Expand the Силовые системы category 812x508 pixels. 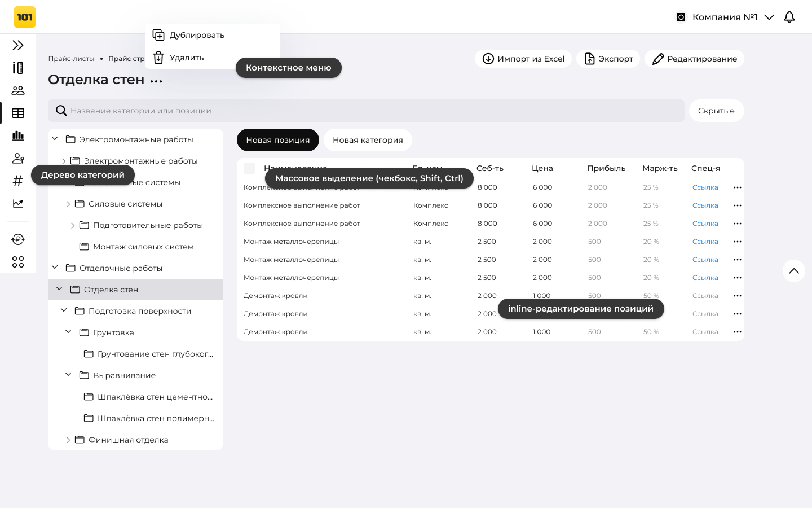[68, 204]
